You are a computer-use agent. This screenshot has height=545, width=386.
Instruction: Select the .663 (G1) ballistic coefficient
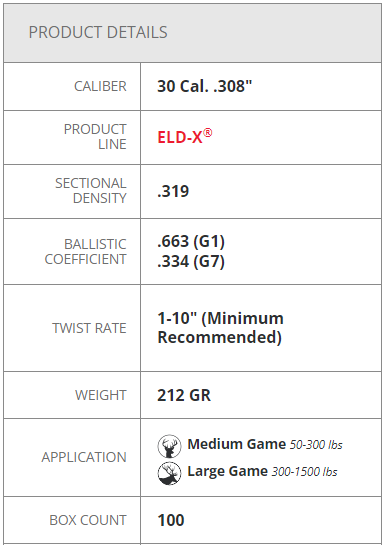pyautogui.click(x=191, y=241)
